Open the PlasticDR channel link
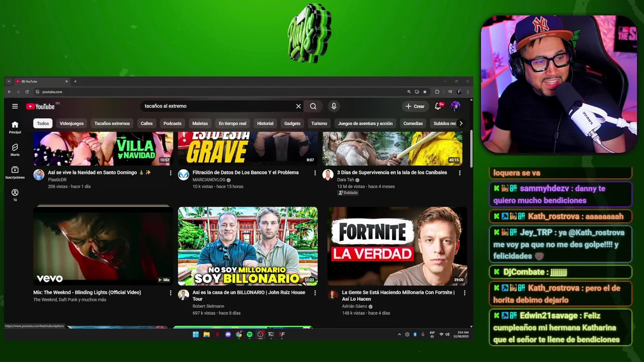 point(57,179)
